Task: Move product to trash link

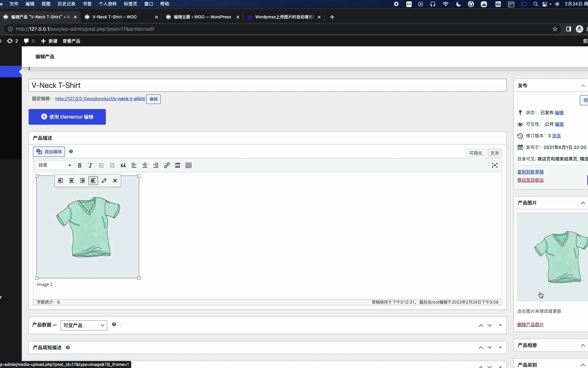Action: 530,180
